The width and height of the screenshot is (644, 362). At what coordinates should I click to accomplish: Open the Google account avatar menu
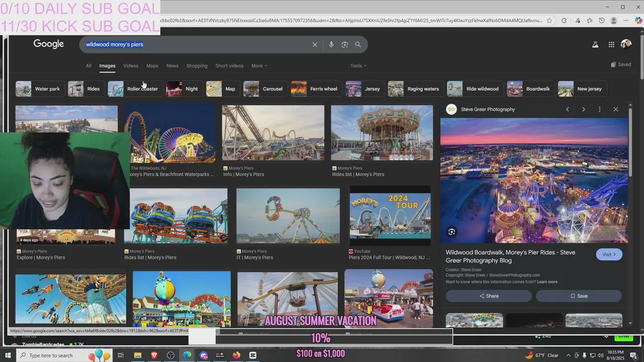626,45
